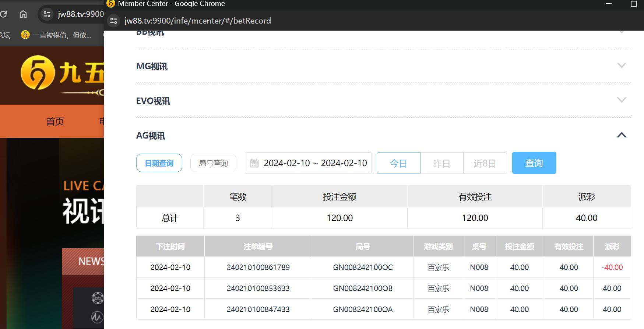Expand the EVO视讯 section chevron
Screen dimensions: 644x329
tap(621, 100)
